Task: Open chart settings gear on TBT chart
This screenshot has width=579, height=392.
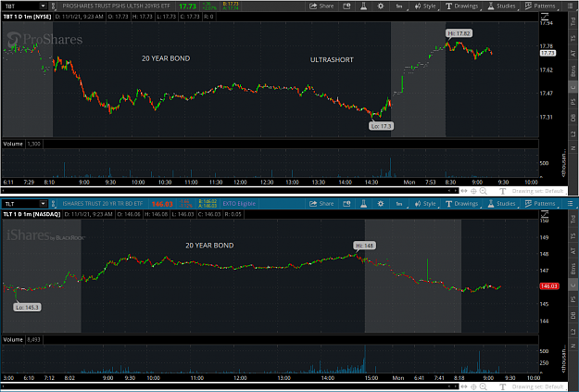Action: pyautogui.click(x=381, y=6)
